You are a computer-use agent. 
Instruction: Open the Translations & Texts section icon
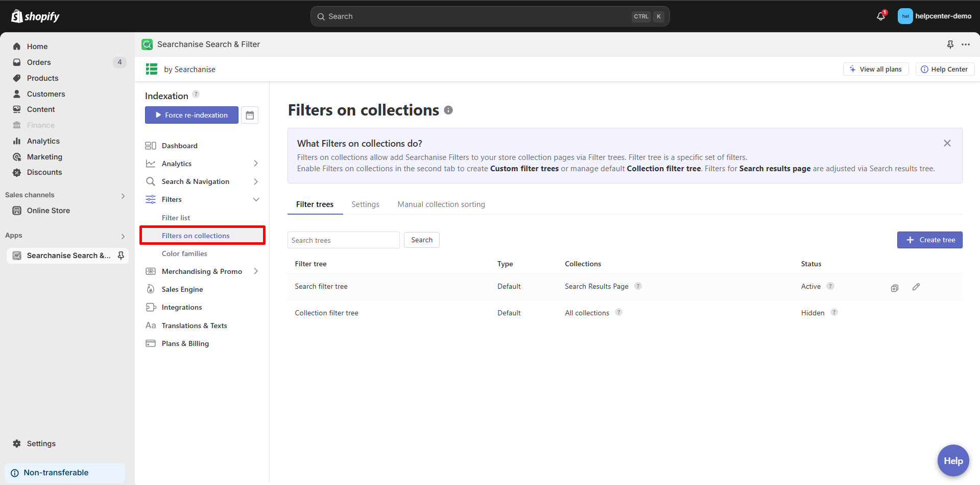(x=150, y=325)
